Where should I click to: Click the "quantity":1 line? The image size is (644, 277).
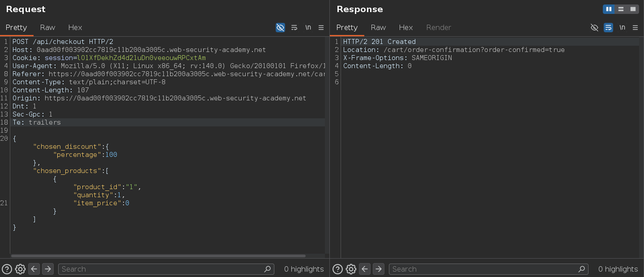99,195
